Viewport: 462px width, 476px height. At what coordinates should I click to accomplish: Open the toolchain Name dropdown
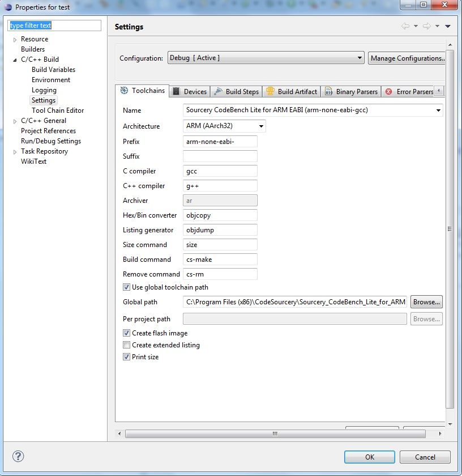coord(313,110)
